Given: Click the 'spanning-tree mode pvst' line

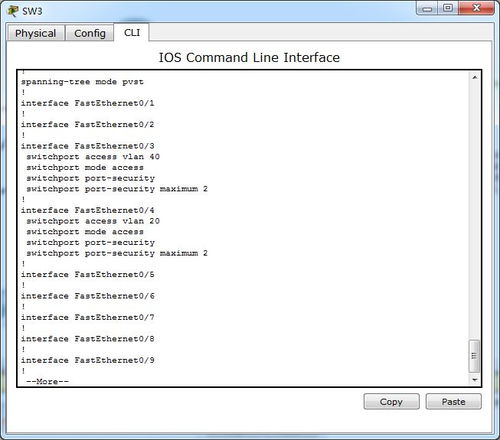Looking at the screenshot, I should tap(82, 82).
